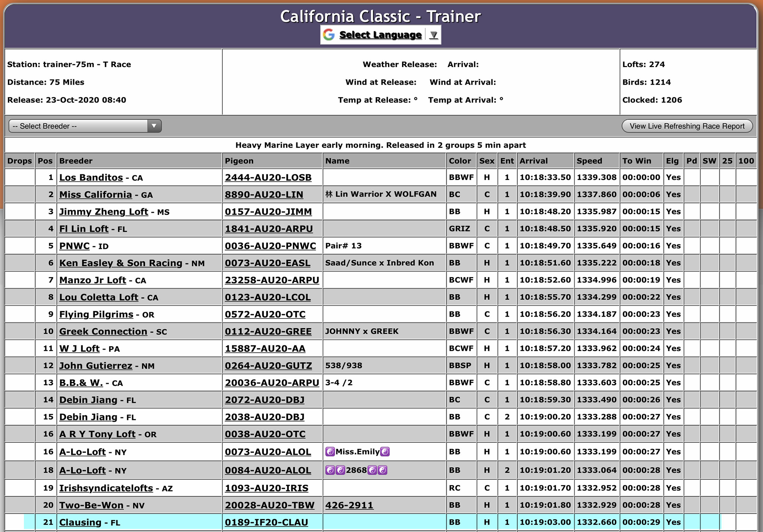Open pigeon 8890-AU20-LIN details

(x=264, y=194)
